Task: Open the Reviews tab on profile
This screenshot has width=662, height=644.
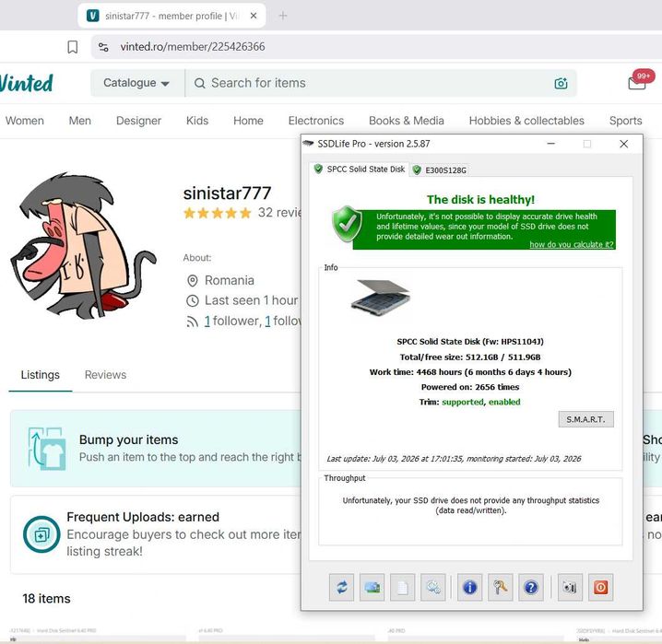Action: click(105, 375)
